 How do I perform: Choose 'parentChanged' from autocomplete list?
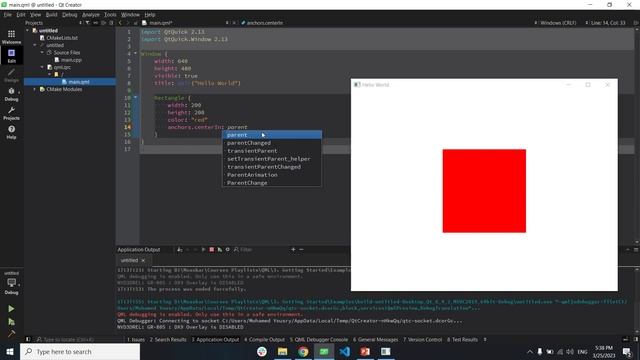pos(272,143)
